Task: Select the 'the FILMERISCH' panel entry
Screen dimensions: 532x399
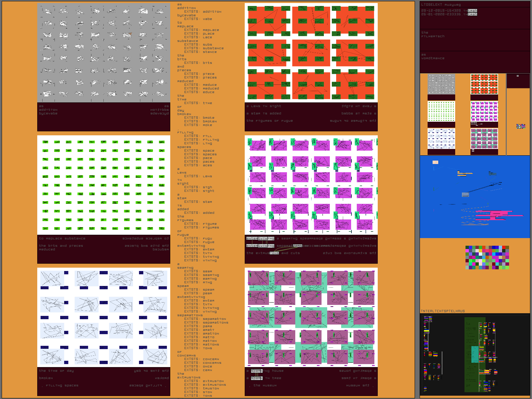Action: (433, 35)
